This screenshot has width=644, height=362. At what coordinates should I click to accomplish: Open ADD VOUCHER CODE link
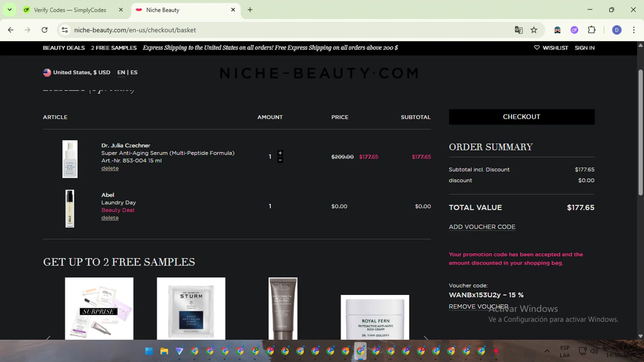pos(482,227)
